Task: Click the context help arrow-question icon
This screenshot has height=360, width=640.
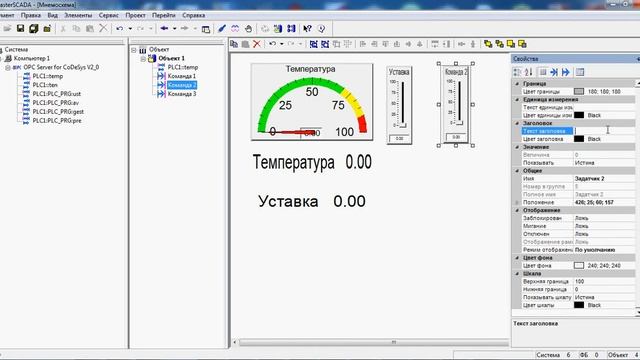Action: [307, 29]
